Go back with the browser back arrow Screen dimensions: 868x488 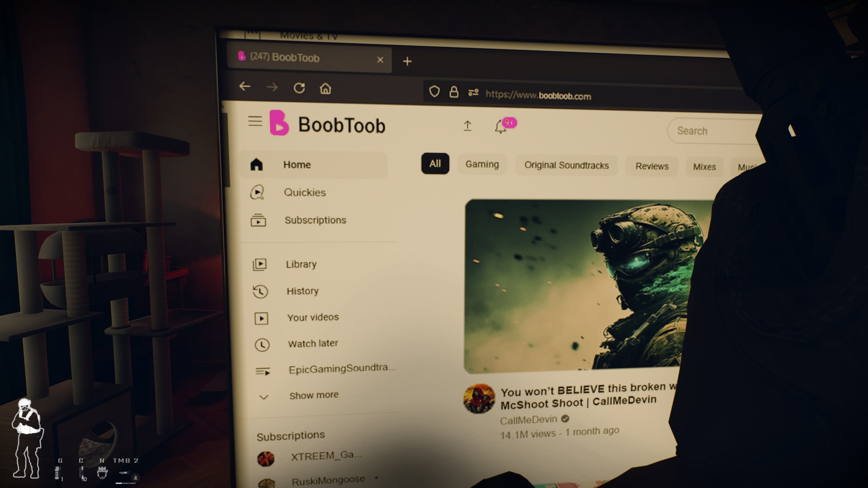pyautogui.click(x=245, y=86)
